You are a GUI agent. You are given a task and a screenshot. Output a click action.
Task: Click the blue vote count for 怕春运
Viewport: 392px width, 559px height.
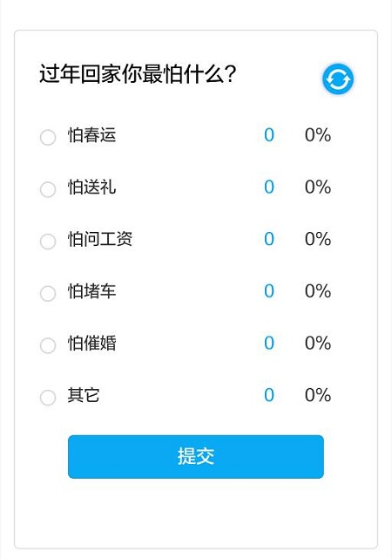click(x=269, y=135)
